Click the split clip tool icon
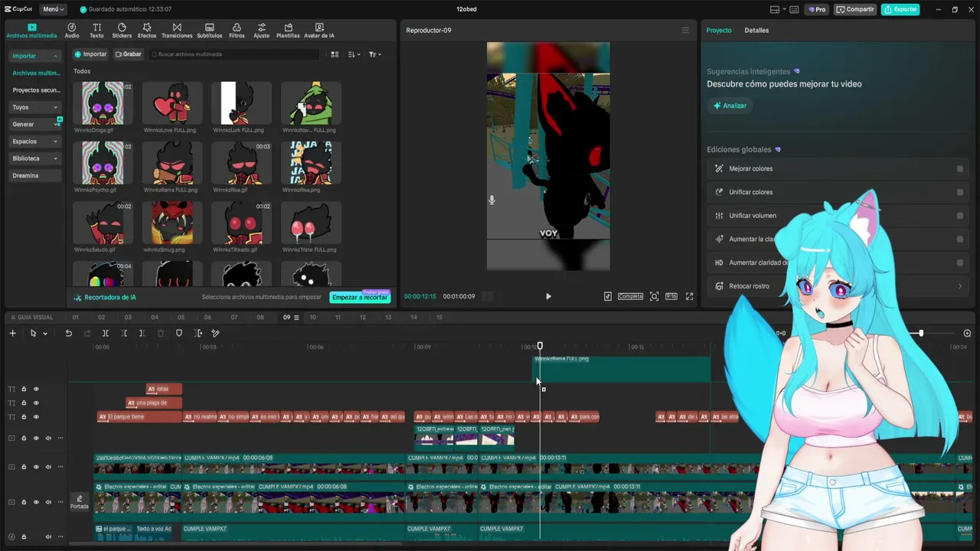This screenshot has height=551, width=980. tap(106, 333)
